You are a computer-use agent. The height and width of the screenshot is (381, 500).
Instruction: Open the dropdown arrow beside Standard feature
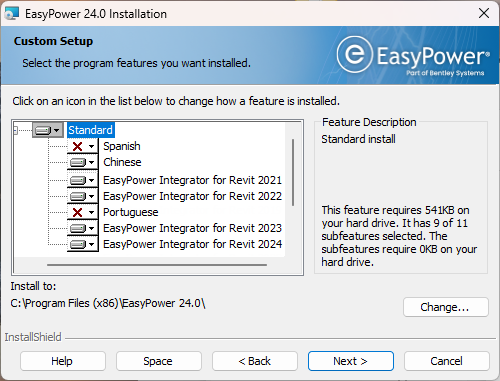point(56,130)
